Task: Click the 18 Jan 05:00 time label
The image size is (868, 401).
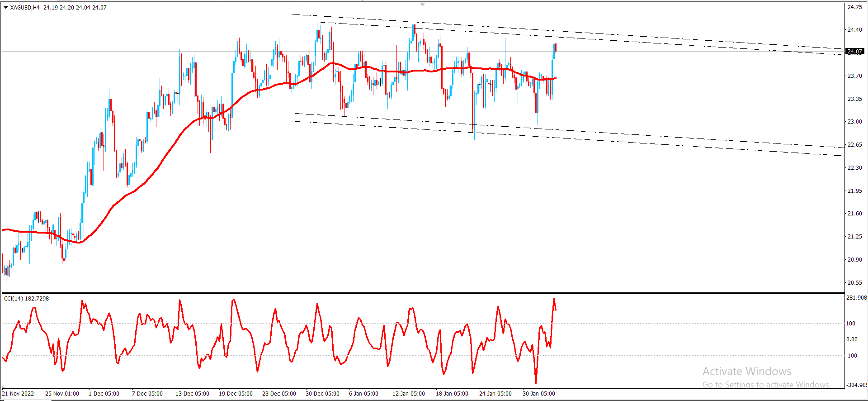Action: [x=452, y=394]
